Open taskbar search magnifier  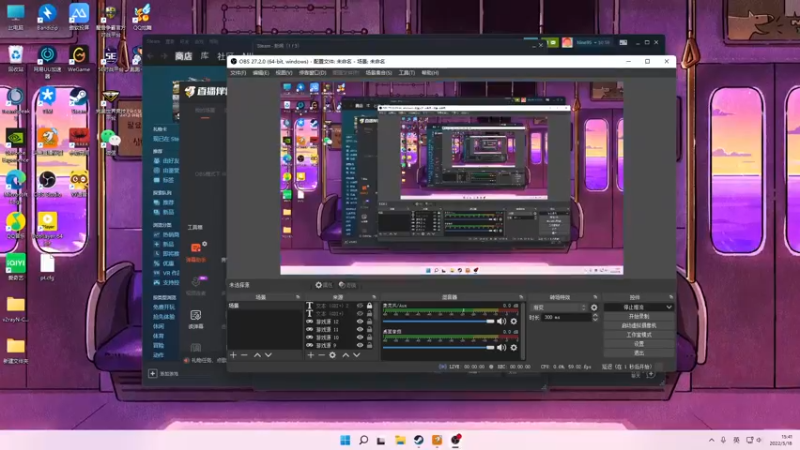pos(363,440)
